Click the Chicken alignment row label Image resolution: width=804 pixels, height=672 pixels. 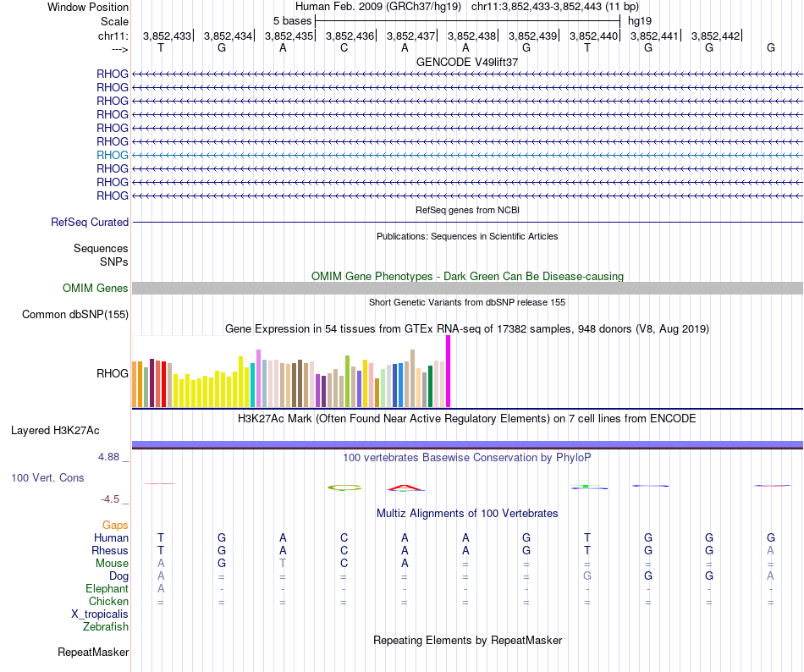[108, 601]
